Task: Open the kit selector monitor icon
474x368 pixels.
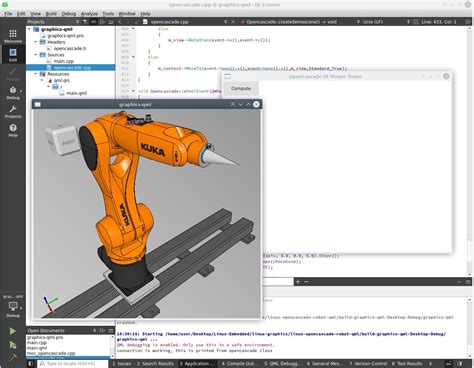Action: [x=13, y=308]
